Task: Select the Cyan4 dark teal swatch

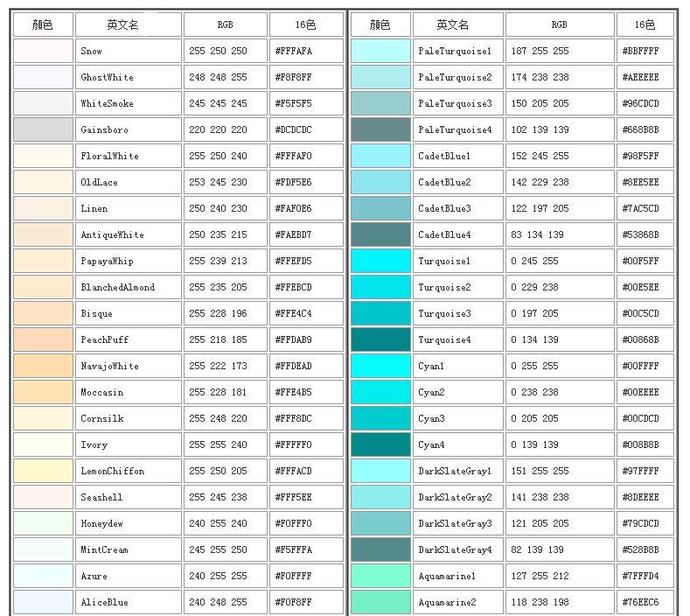Action: 380,444
